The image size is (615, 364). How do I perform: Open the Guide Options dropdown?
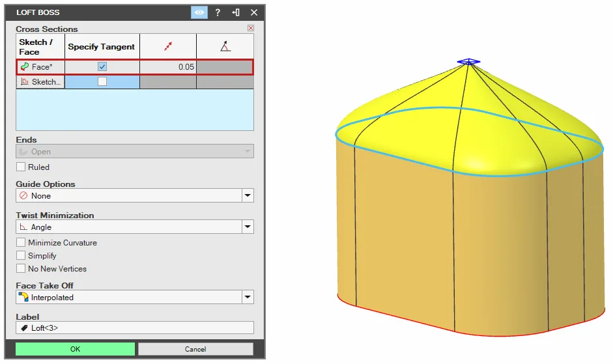click(248, 195)
